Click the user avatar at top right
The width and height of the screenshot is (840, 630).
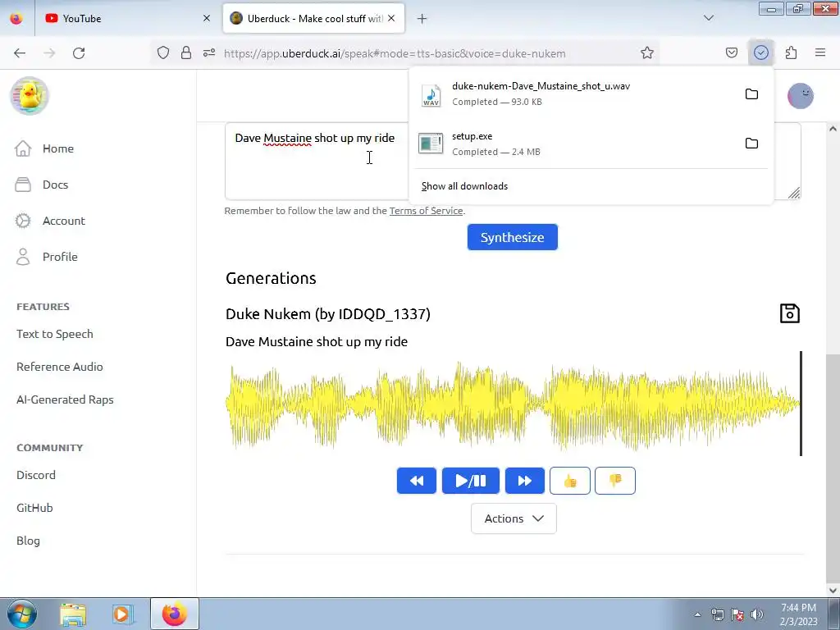pyautogui.click(x=801, y=96)
